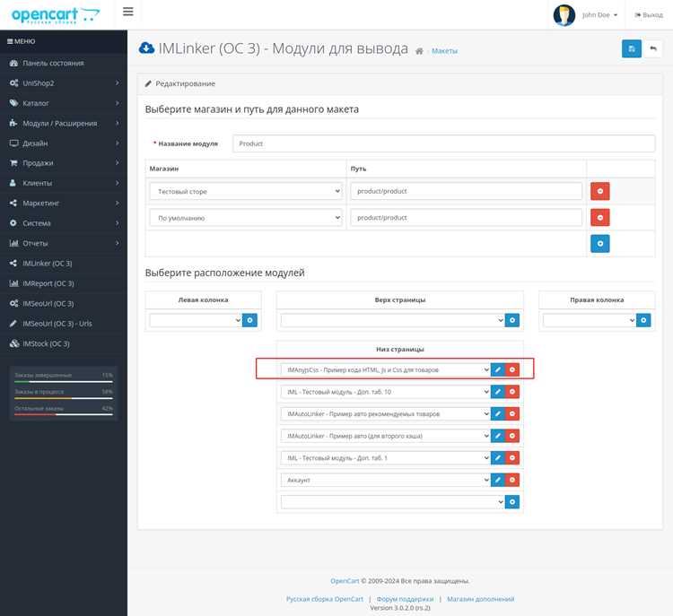The width and height of the screenshot is (673, 616).
Task: Delete IMAutoLinker для второго кэша module
Action: tap(512, 436)
